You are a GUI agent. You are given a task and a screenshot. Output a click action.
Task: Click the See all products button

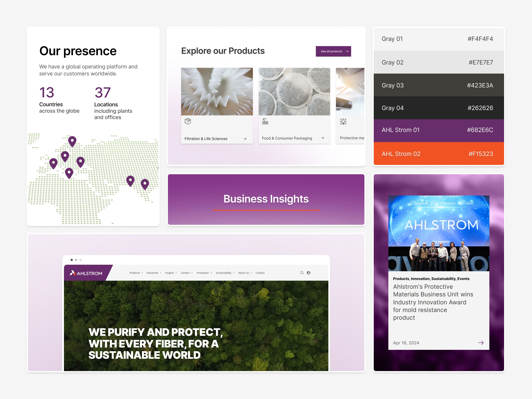click(333, 51)
